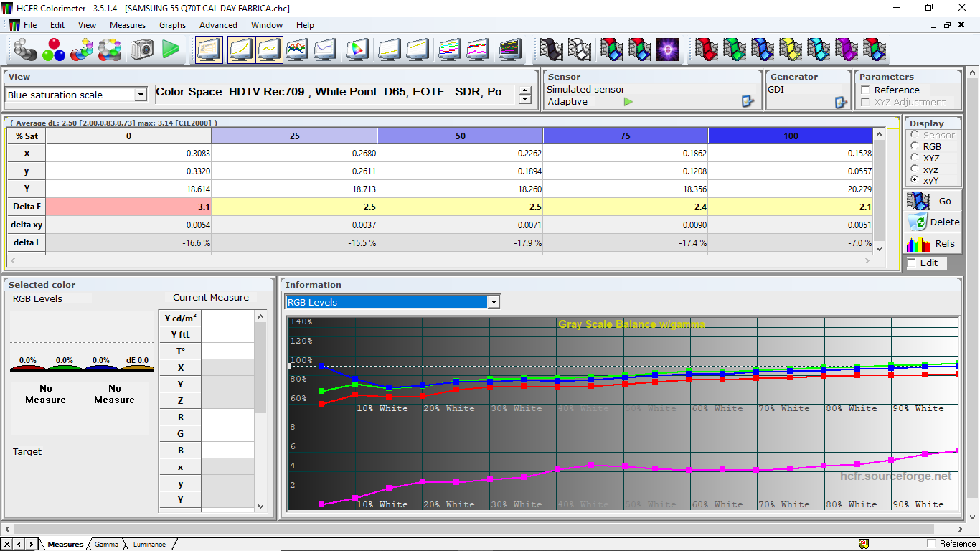Image resolution: width=980 pixels, height=551 pixels.
Task: Click the gray scale measure balls icon
Action: (x=26, y=50)
